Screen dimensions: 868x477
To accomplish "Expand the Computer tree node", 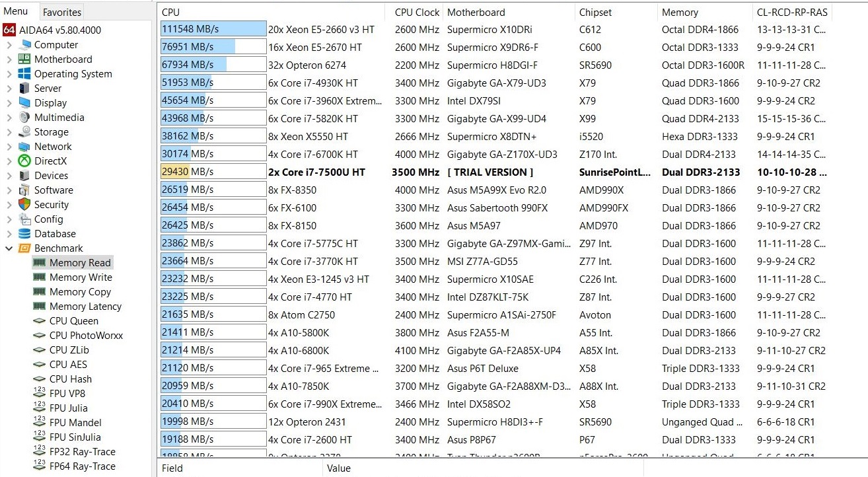I will (9, 45).
